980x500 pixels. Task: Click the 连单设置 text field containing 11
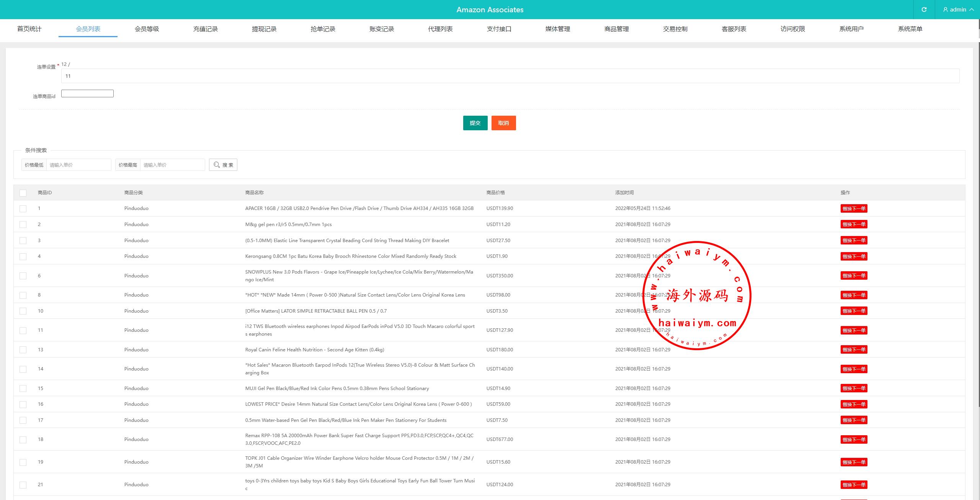pyautogui.click(x=510, y=76)
